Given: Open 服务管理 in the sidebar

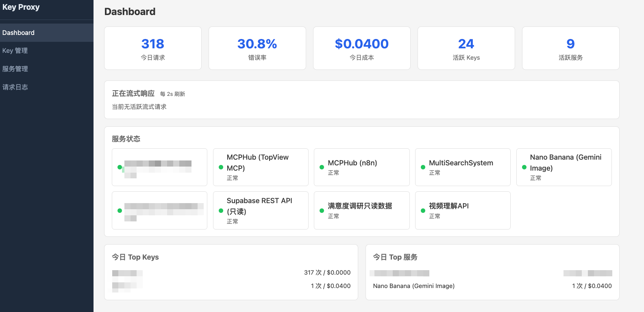Looking at the screenshot, I should click(x=46, y=69).
